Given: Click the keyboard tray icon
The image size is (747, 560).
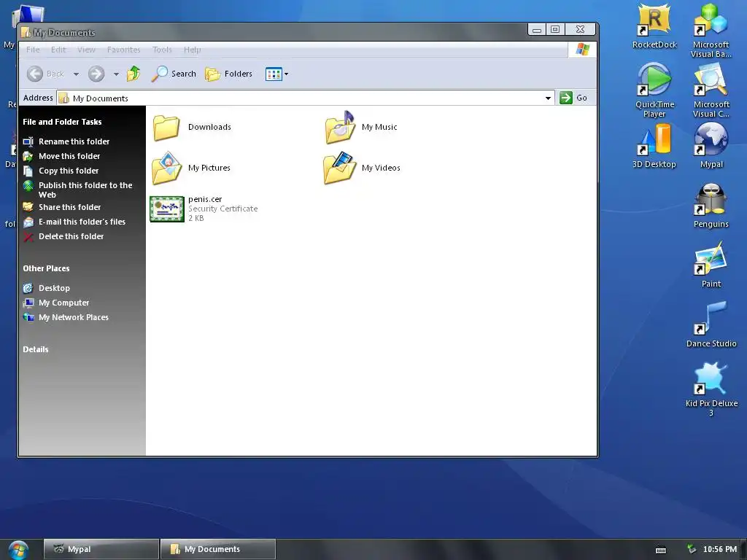Looking at the screenshot, I should [661, 550].
